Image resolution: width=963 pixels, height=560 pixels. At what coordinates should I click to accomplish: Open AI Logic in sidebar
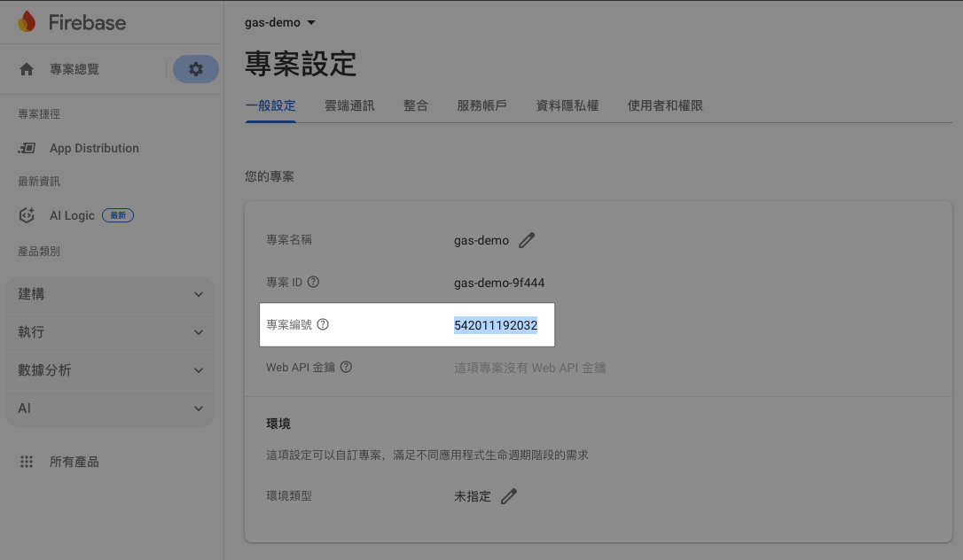(72, 215)
